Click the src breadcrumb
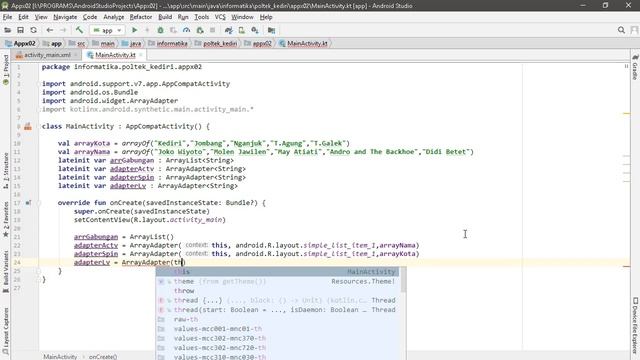The height and width of the screenshot is (360, 640). [77, 43]
